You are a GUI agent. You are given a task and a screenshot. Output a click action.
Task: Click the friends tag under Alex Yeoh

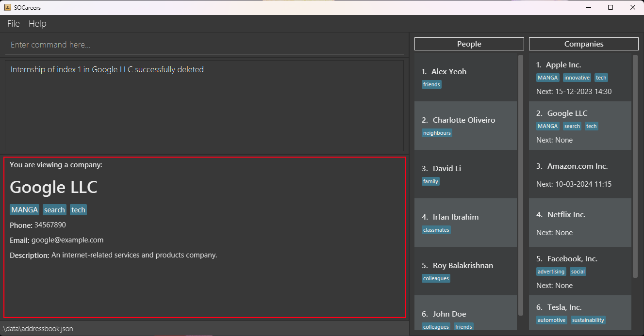coord(431,84)
